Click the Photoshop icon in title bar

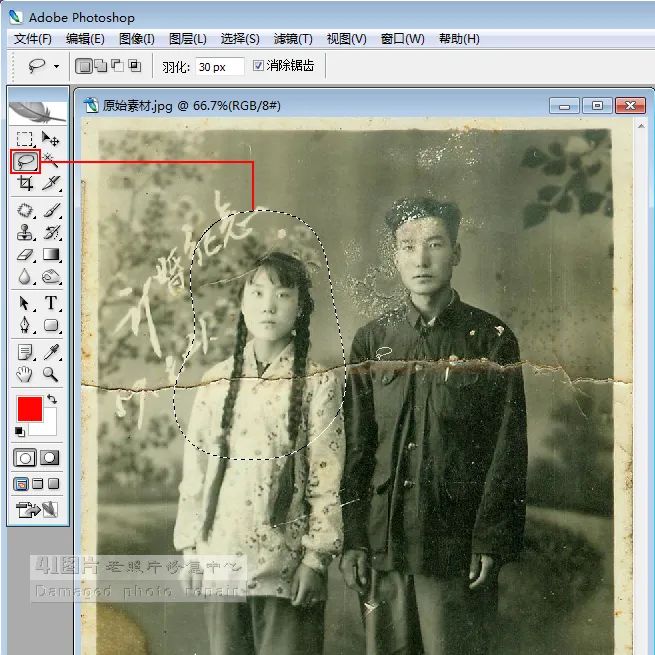coord(16,17)
